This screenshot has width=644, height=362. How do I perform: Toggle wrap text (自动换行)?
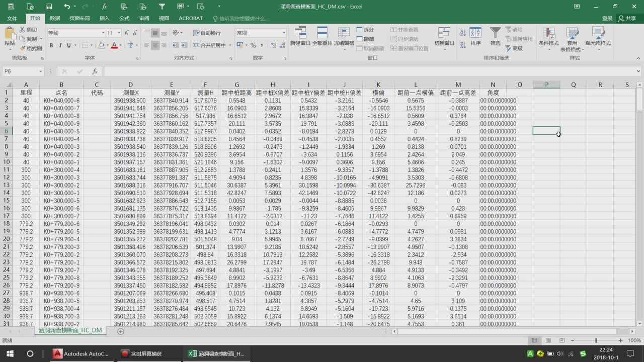point(207,33)
